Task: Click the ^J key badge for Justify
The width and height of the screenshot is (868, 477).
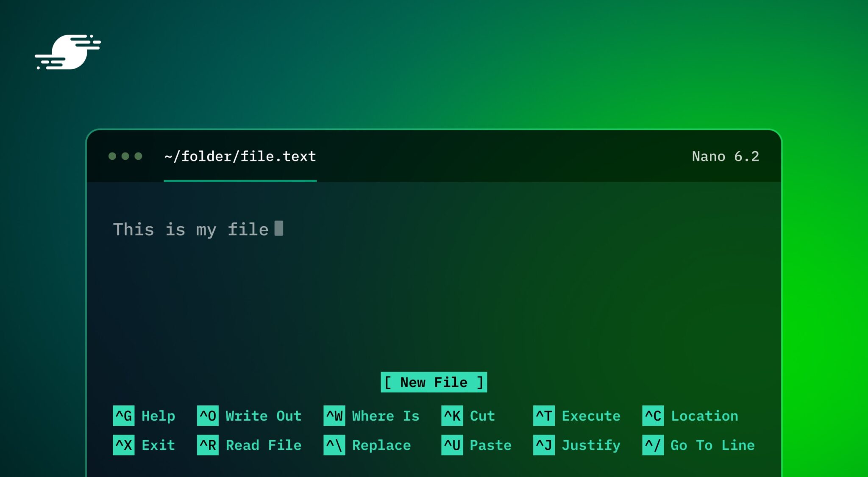Action: 544,445
